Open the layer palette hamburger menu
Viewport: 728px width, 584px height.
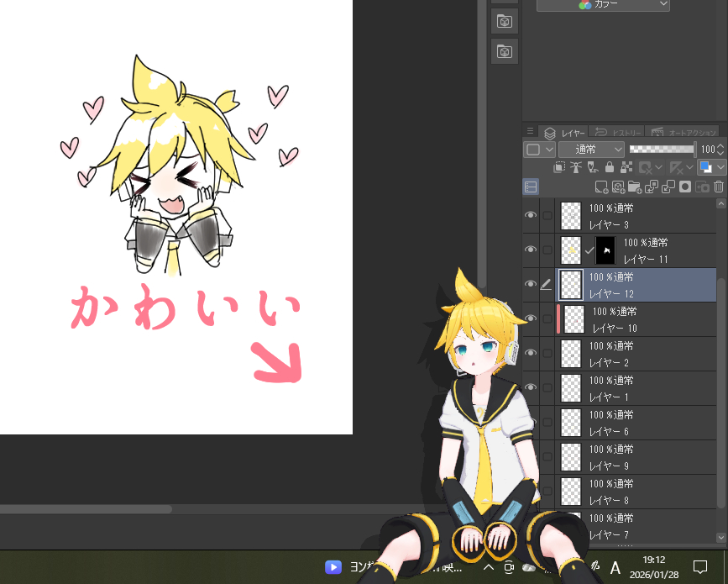tap(530, 131)
